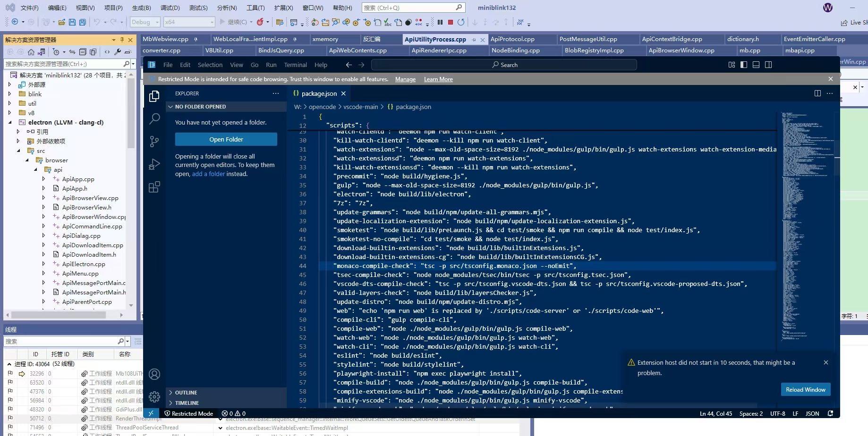Toggle pin on MbWebview.cpp tab

tap(196, 39)
